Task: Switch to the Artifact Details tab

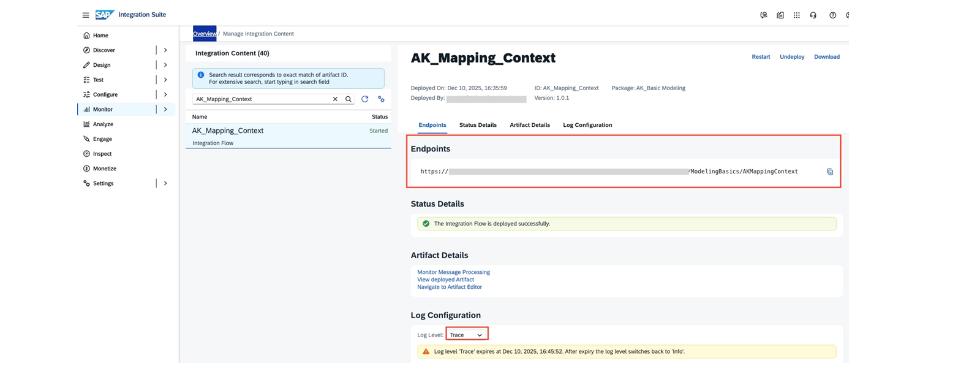Action: (530, 125)
